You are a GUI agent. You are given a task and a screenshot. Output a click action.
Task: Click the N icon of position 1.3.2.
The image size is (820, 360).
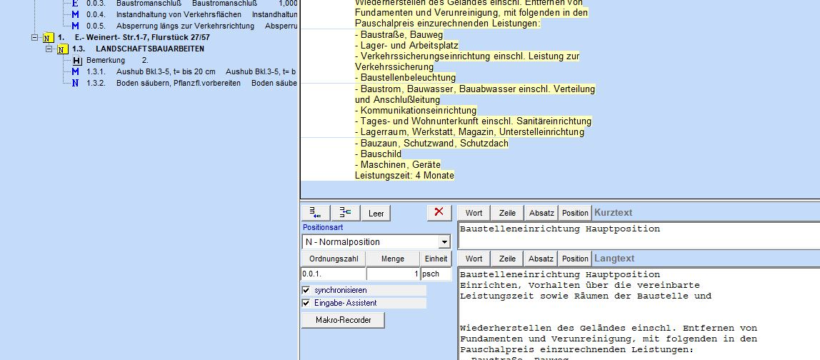click(x=75, y=83)
